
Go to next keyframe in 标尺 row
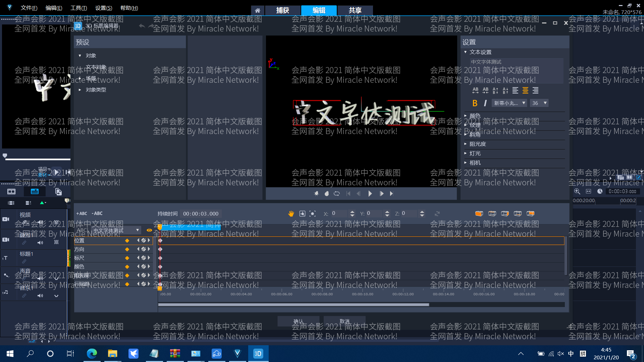pyautogui.click(x=149, y=258)
